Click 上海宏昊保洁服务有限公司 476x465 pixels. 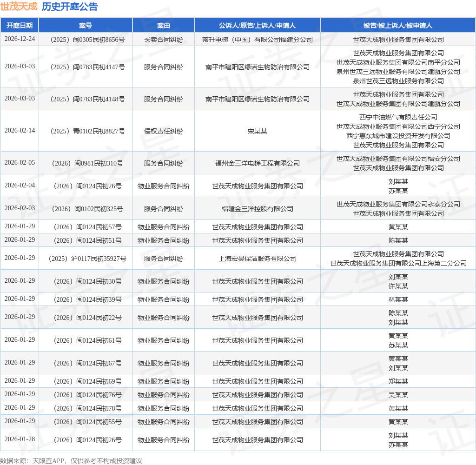pos(257,259)
